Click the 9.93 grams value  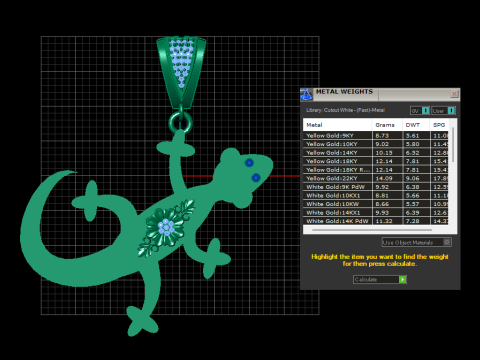[x=382, y=212]
